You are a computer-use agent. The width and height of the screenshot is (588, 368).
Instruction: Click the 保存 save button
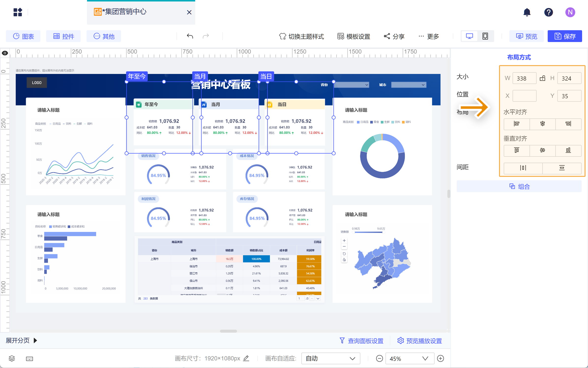(564, 36)
